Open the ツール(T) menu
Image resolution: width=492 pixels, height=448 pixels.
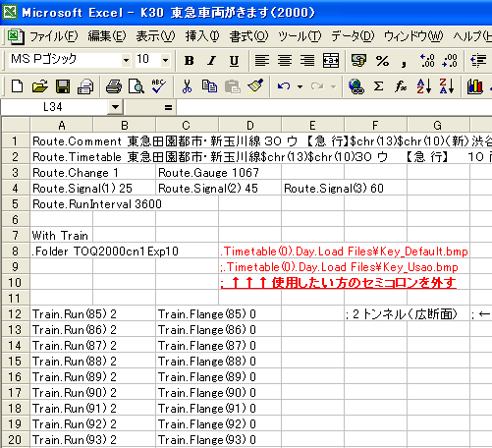300,36
